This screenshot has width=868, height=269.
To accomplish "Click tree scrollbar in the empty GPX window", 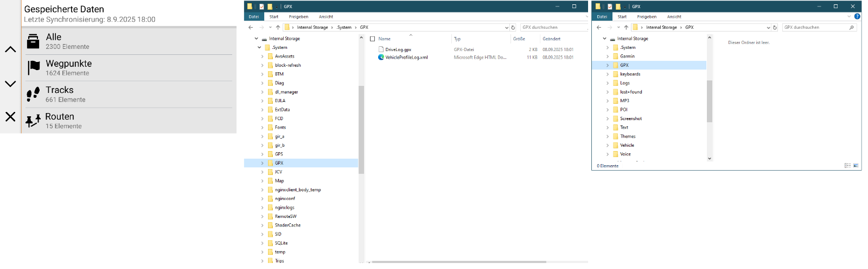I will (x=710, y=102).
